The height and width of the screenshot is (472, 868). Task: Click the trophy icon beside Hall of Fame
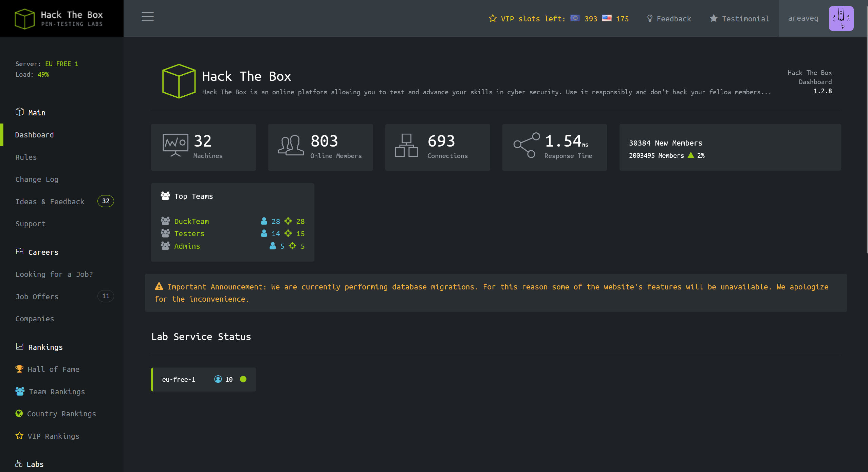pos(19,369)
